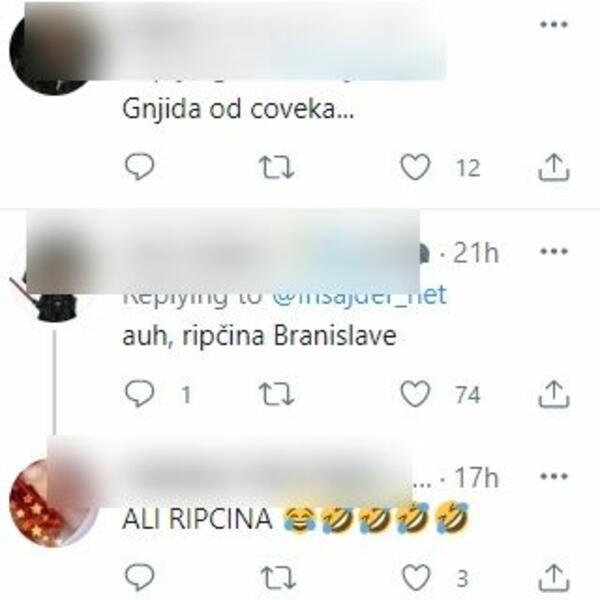Image resolution: width=600 pixels, height=600 pixels.
Task: Retweet the "auh, ripčina Branislave" tweet
Action: [276, 394]
